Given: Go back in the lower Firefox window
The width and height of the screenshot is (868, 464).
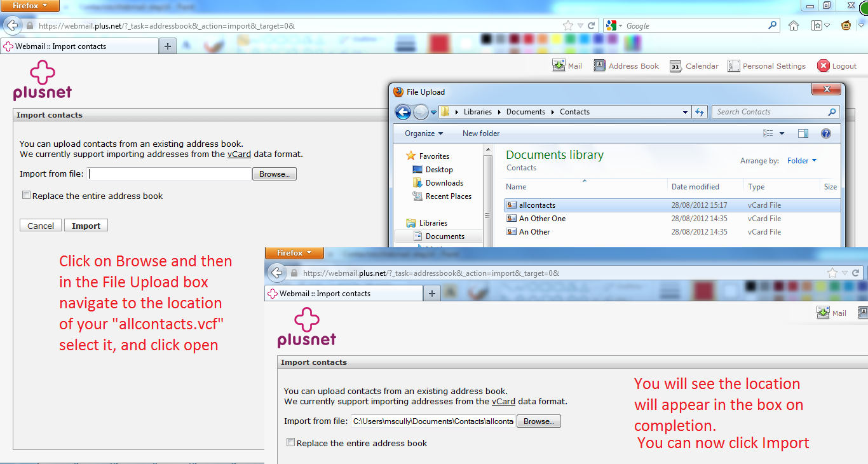Looking at the screenshot, I should 276,273.
